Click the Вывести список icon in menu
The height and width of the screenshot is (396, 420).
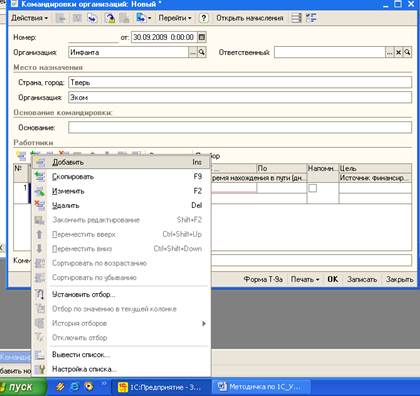point(40,355)
